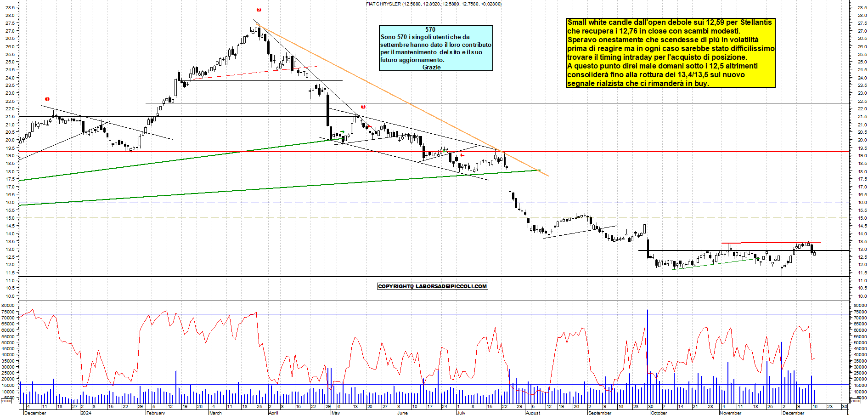The width and height of the screenshot is (868, 415).
Task: Click the 'March' month label on the time axis
Action: [x=215, y=413]
